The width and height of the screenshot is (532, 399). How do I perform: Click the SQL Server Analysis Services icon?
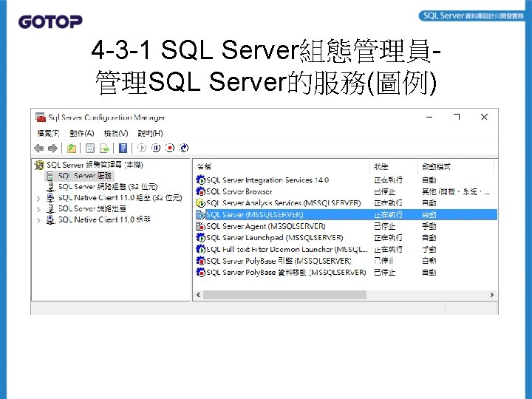point(200,202)
